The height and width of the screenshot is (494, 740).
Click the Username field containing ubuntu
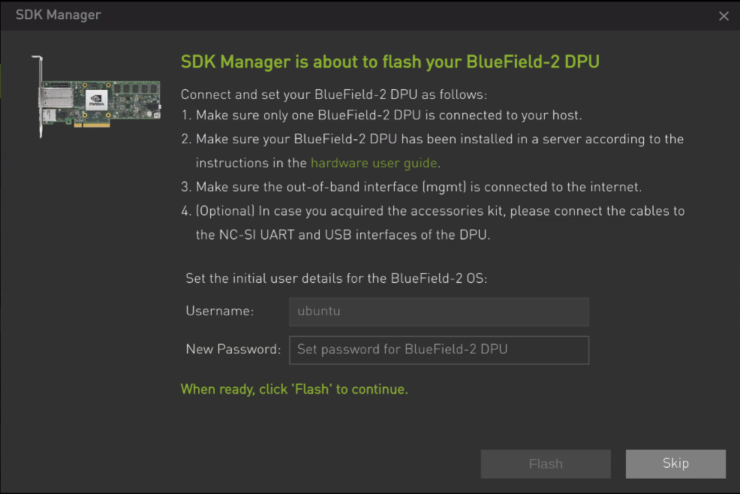pyautogui.click(x=438, y=311)
